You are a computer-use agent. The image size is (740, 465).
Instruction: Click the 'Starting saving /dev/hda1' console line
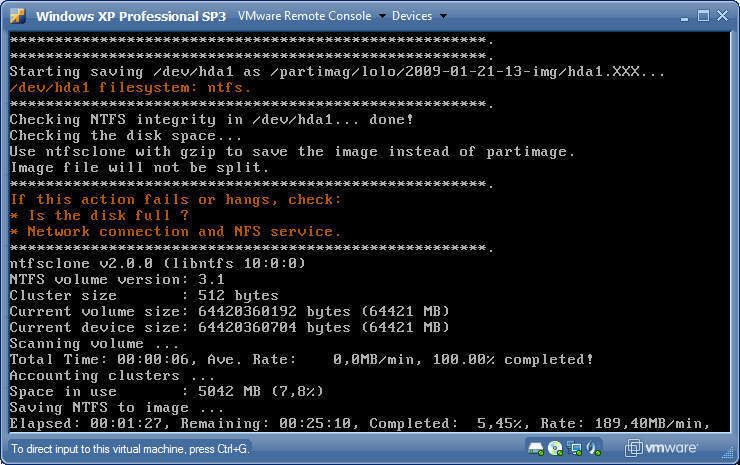[337, 72]
